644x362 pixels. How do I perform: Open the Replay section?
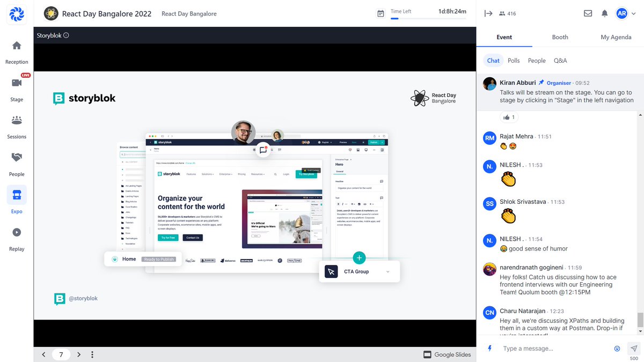[17, 239]
